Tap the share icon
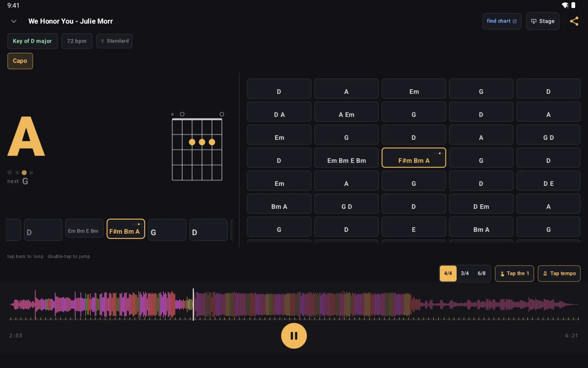Image resolution: width=588 pixels, height=368 pixels. tap(574, 21)
